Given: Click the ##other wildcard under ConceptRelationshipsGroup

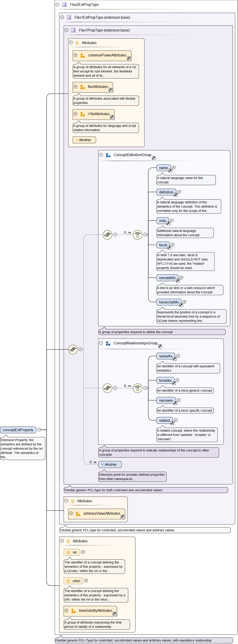Looking at the screenshot, I should tap(110, 464).
